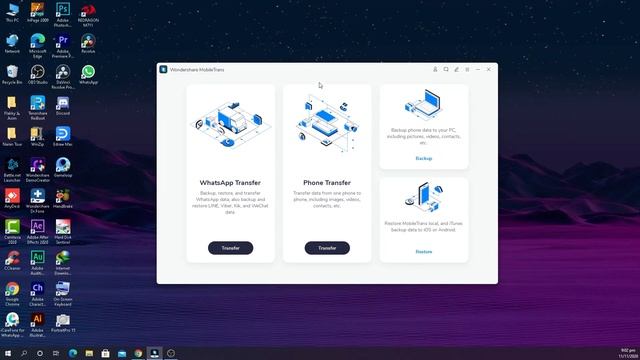This screenshot has width=640, height=360.
Task: Select Tenorshare ReiBoot desktop shortcut
Action: (x=38, y=108)
